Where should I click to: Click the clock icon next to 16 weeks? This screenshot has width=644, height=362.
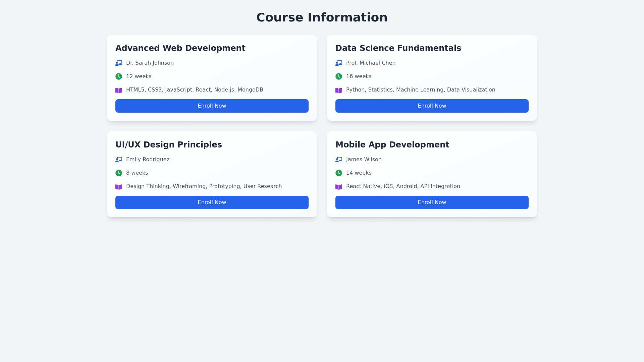pyautogui.click(x=339, y=76)
